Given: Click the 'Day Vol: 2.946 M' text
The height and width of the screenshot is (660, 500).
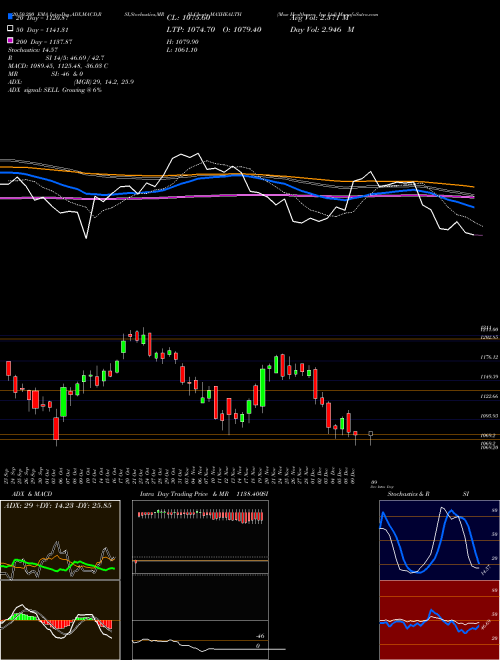Looking at the screenshot, I should click(322, 30).
